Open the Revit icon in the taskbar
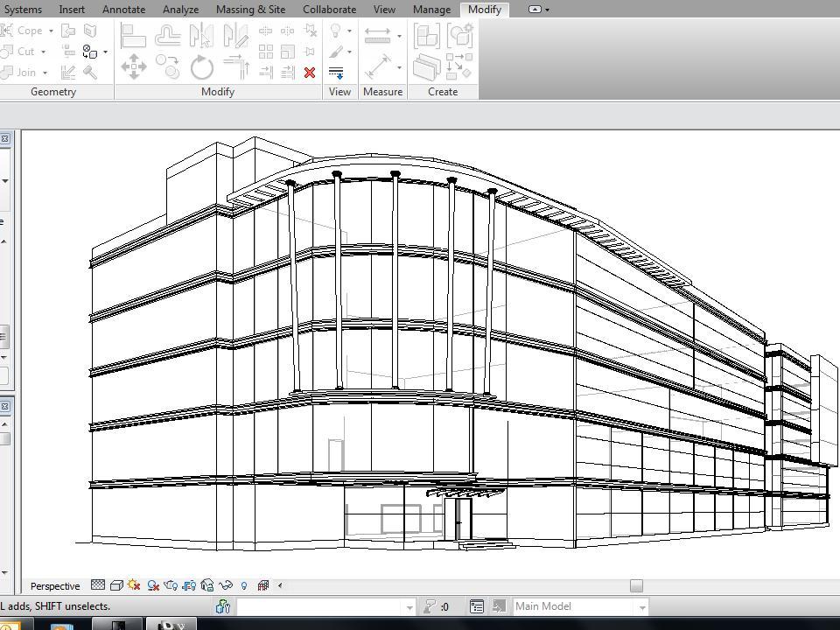840x630 pixels. pos(171,623)
